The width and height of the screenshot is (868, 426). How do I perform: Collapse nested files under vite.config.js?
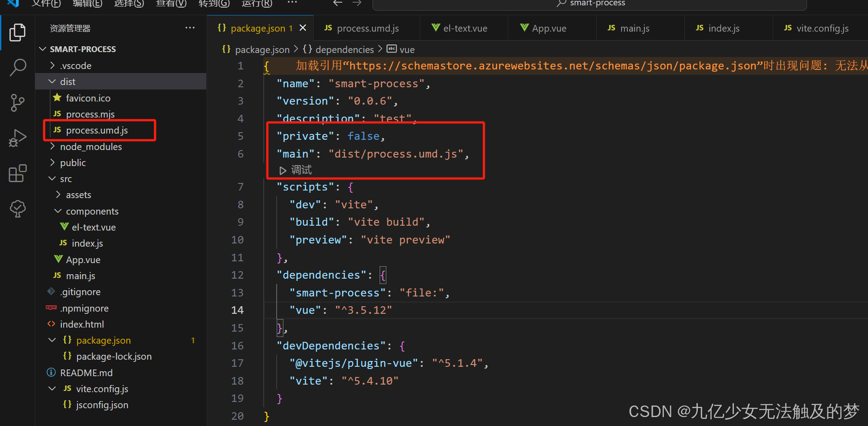click(52, 389)
